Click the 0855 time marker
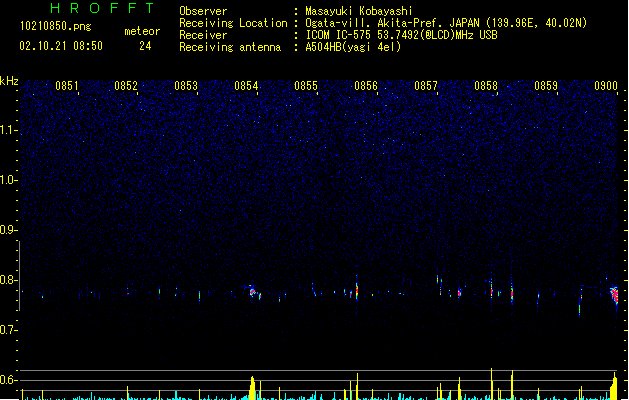This screenshot has height=400, width=629. 306,86
